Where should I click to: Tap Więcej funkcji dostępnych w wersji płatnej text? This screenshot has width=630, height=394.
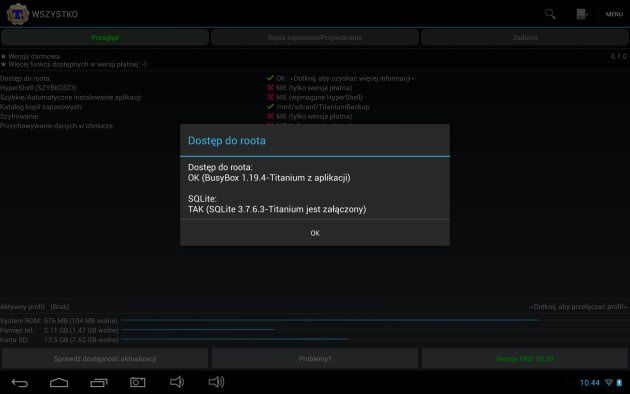click(x=74, y=64)
